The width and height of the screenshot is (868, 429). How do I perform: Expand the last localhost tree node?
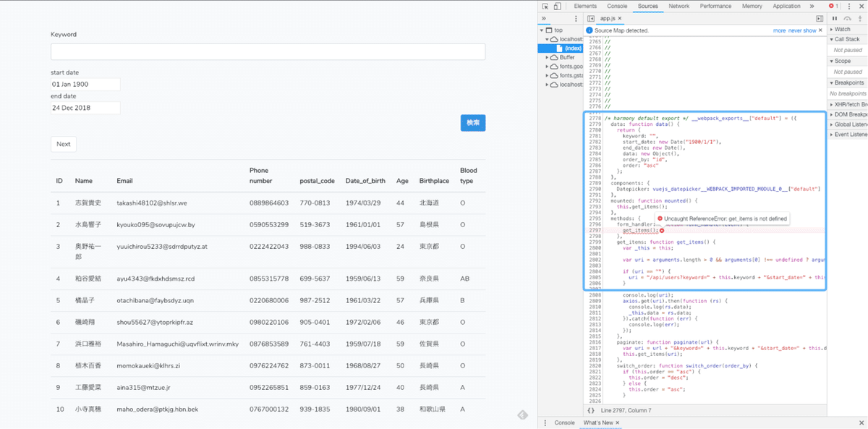click(x=548, y=85)
